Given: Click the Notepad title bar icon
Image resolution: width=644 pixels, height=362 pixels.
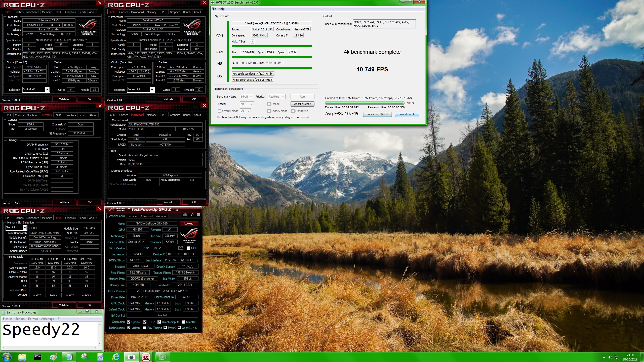Looking at the screenshot, I should click(4, 312).
